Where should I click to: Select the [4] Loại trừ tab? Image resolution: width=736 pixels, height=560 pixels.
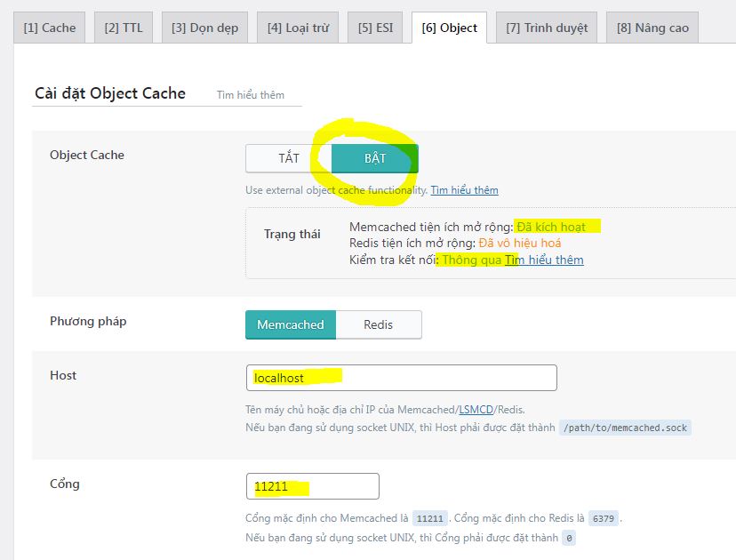[x=298, y=28]
